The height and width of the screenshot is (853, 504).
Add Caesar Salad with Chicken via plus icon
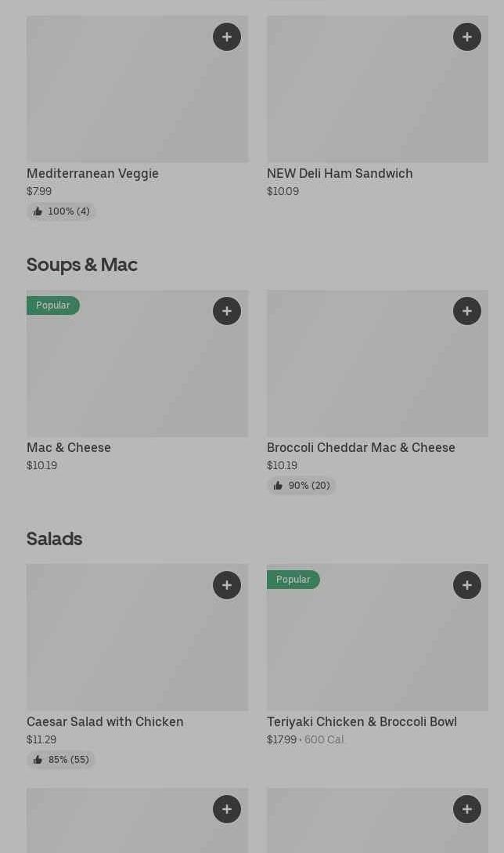tap(227, 585)
